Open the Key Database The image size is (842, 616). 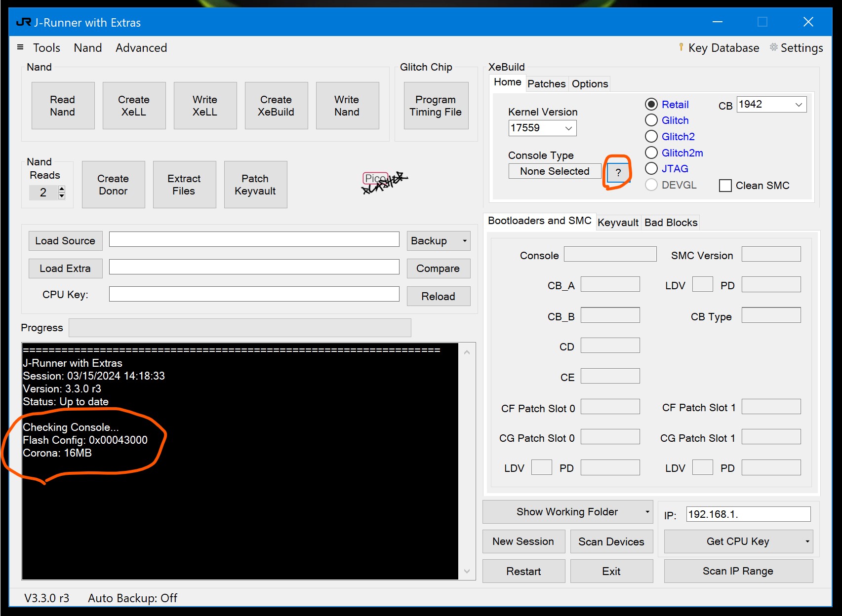coord(719,48)
